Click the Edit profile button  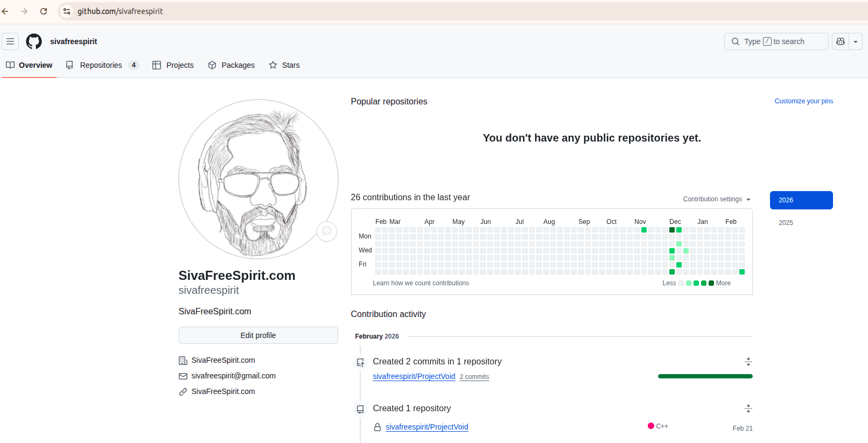(x=258, y=335)
